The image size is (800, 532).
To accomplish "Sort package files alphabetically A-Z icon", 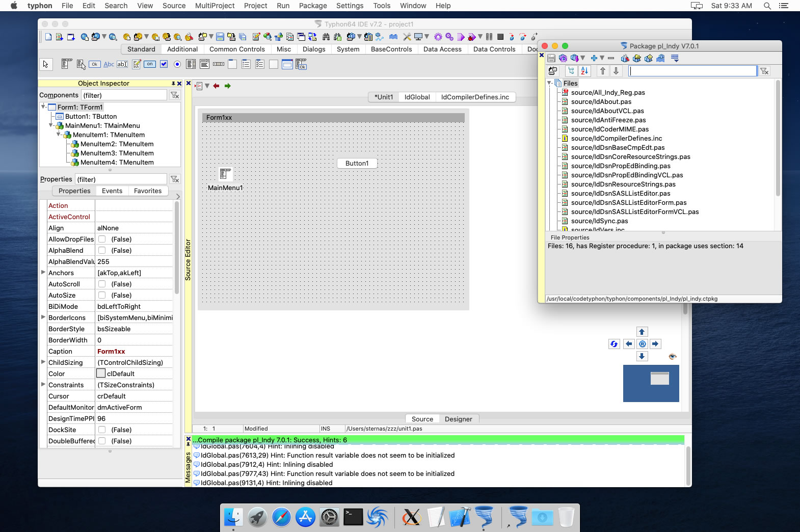I will click(584, 71).
